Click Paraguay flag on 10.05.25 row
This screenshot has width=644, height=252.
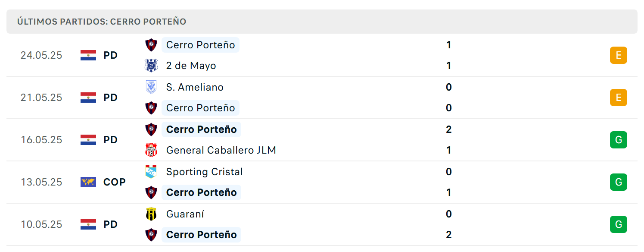(88, 224)
